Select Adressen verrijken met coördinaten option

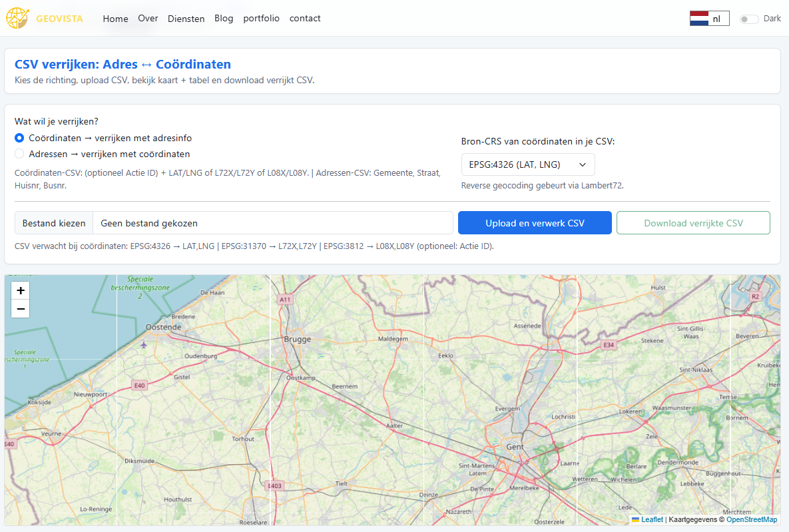19,154
